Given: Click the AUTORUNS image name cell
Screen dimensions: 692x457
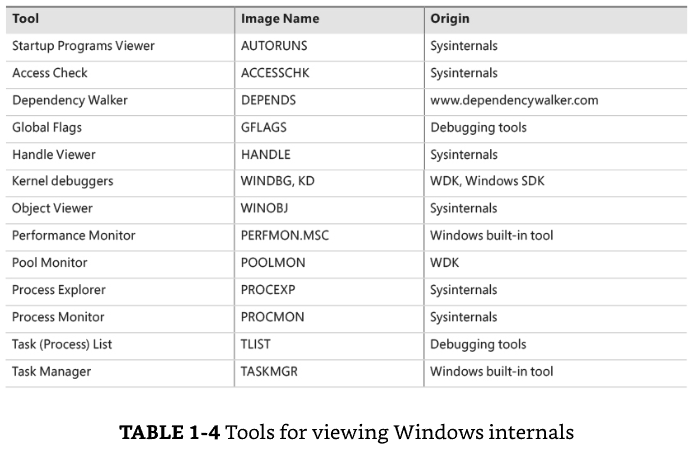Looking at the screenshot, I should [274, 45].
